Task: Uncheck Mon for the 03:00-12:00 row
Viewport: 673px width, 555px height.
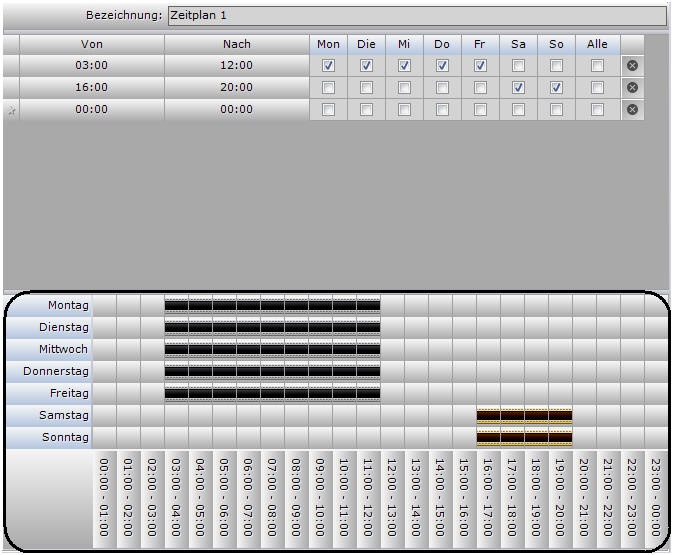Action: click(x=328, y=66)
